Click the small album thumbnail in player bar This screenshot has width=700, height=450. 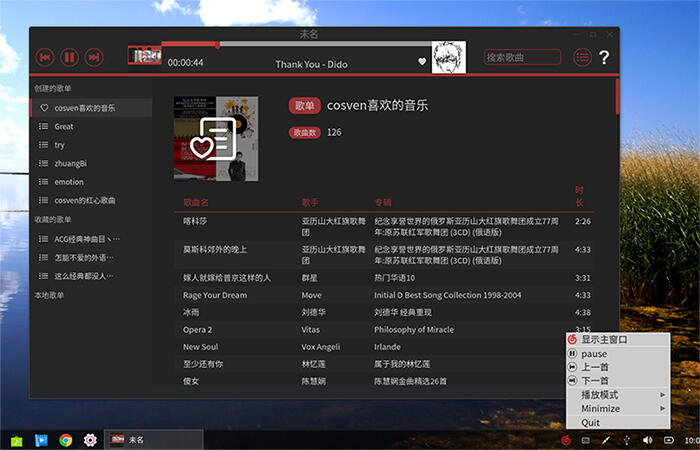pyautogui.click(x=145, y=55)
